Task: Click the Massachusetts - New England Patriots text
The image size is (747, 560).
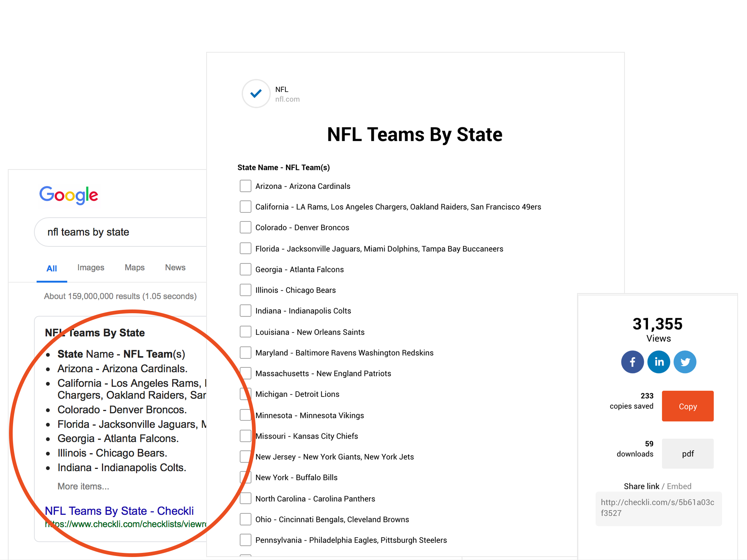Action: coord(323,373)
